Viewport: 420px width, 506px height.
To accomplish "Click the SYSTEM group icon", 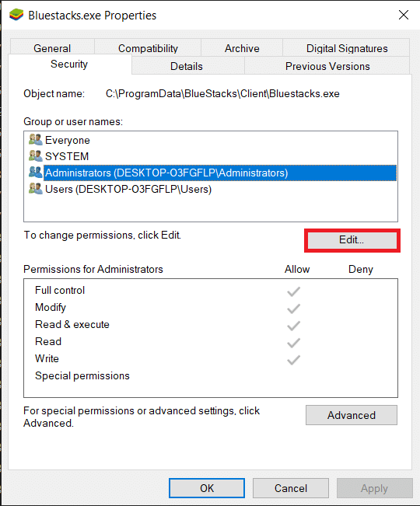I will point(35,156).
